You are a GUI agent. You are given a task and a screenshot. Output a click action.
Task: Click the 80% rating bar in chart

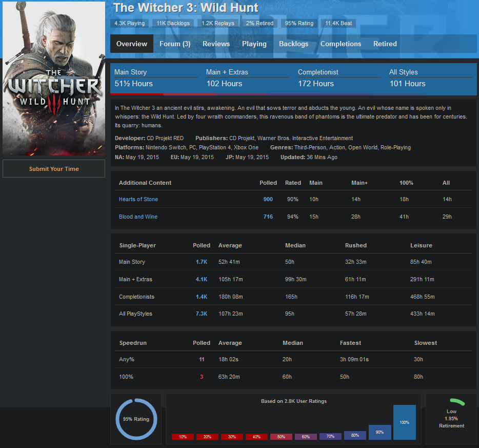355,436
